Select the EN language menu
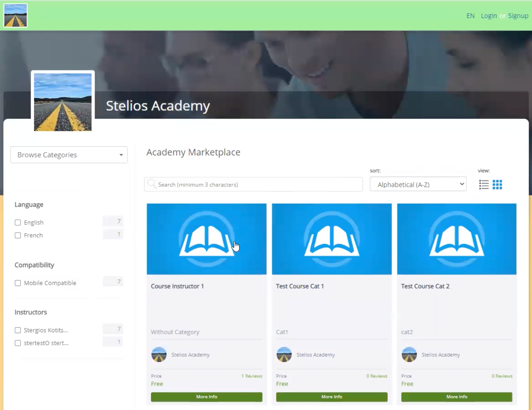This screenshot has height=410, width=532. coord(471,16)
